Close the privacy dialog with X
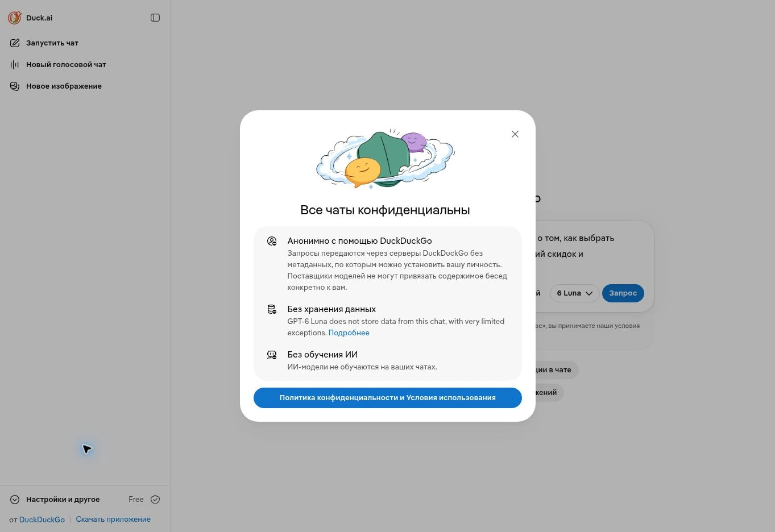Screen dimensions: 775x532 [x=515, y=134]
